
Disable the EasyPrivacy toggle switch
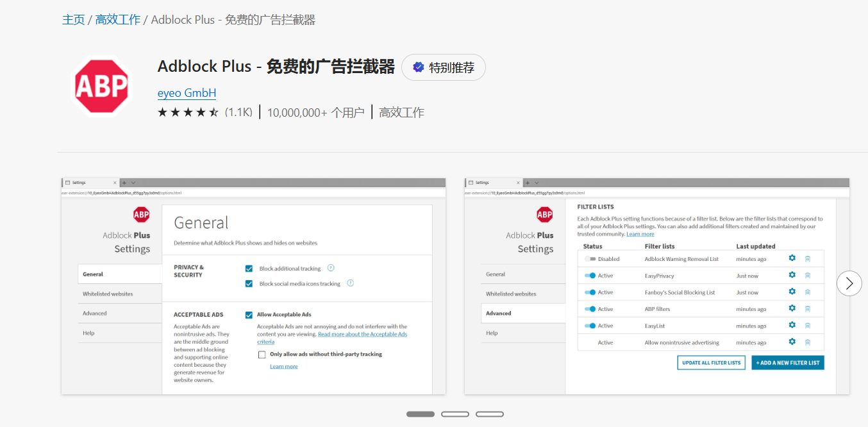(x=590, y=276)
